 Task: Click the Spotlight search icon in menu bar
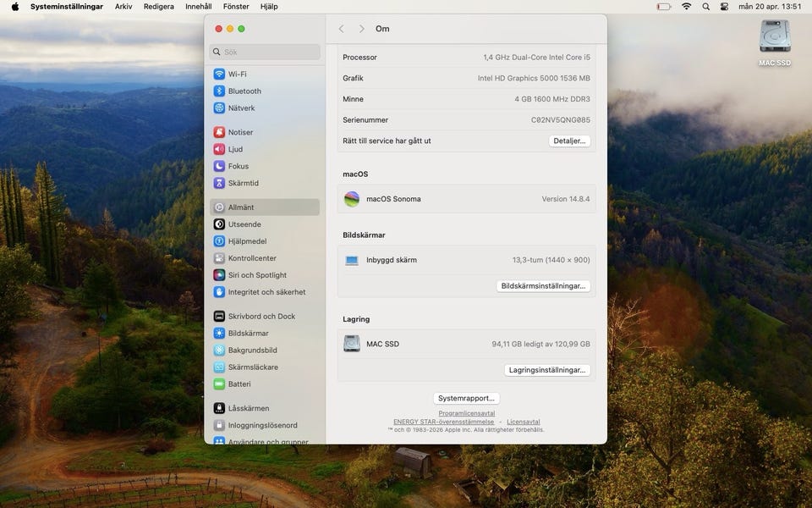[x=705, y=7]
